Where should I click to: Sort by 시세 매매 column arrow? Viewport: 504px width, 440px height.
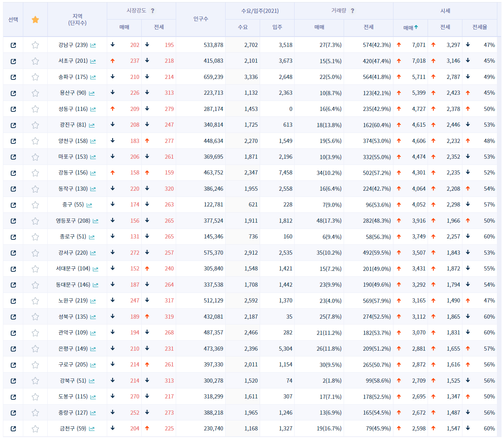[x=416, y=27]
